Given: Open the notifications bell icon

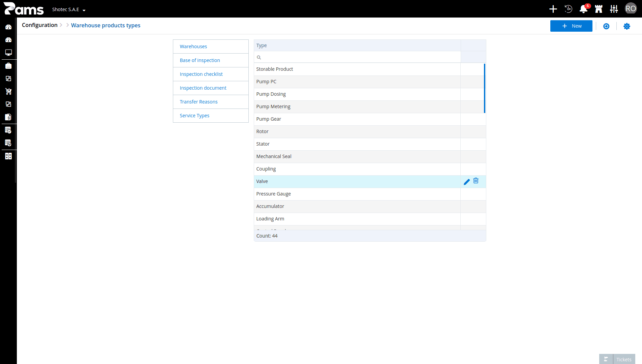Looking at the screenshot, I should point(583,9).
